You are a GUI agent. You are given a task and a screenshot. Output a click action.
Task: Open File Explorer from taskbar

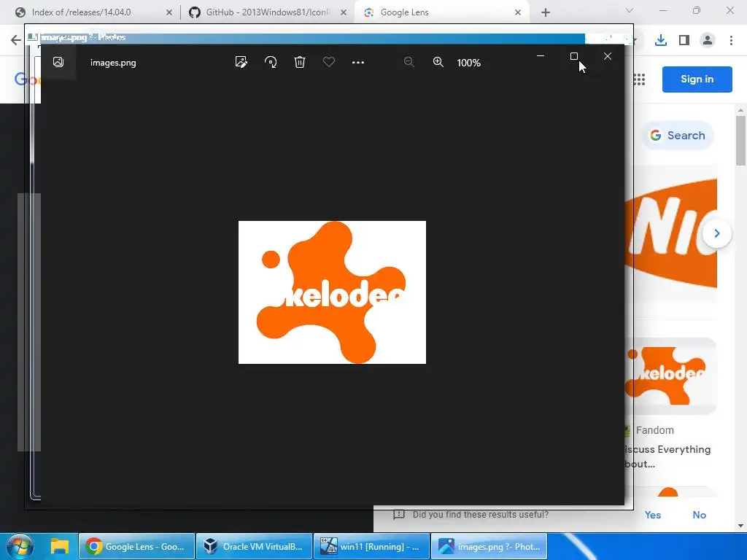tap(60, 546)
